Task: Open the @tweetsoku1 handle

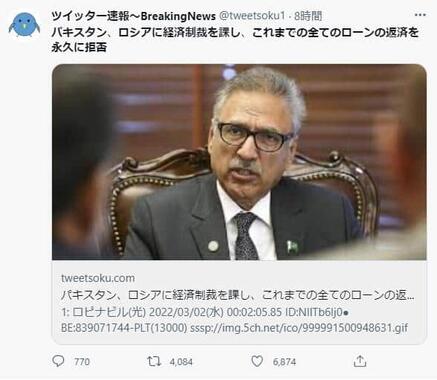Action: 252,16
